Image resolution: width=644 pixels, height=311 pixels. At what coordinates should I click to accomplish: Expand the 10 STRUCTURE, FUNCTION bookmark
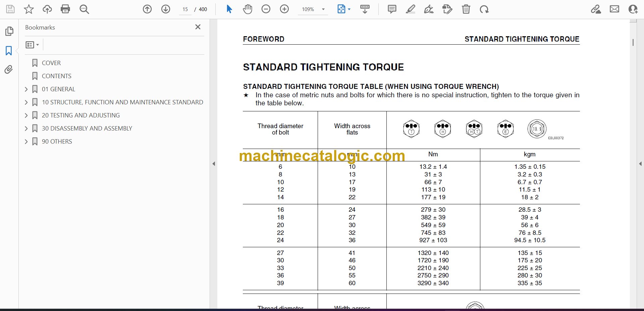coord(26,102)
